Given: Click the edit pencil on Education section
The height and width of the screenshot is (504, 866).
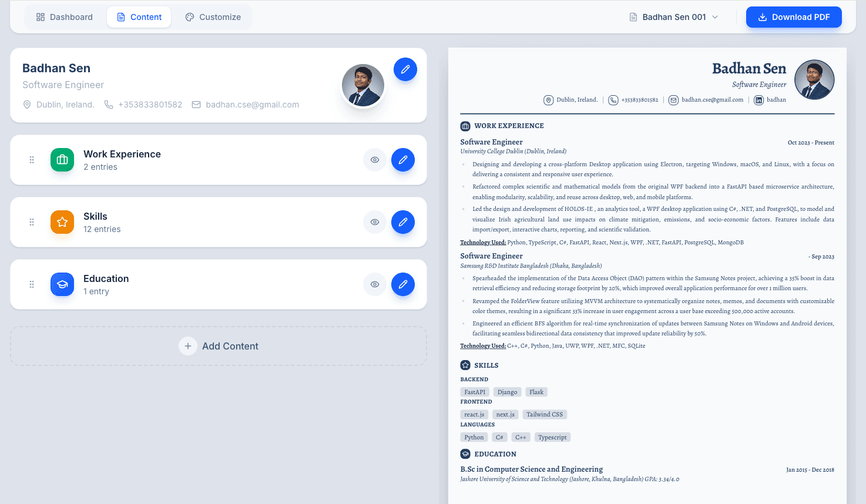Looking at the screenshot, I should [403, 284].
